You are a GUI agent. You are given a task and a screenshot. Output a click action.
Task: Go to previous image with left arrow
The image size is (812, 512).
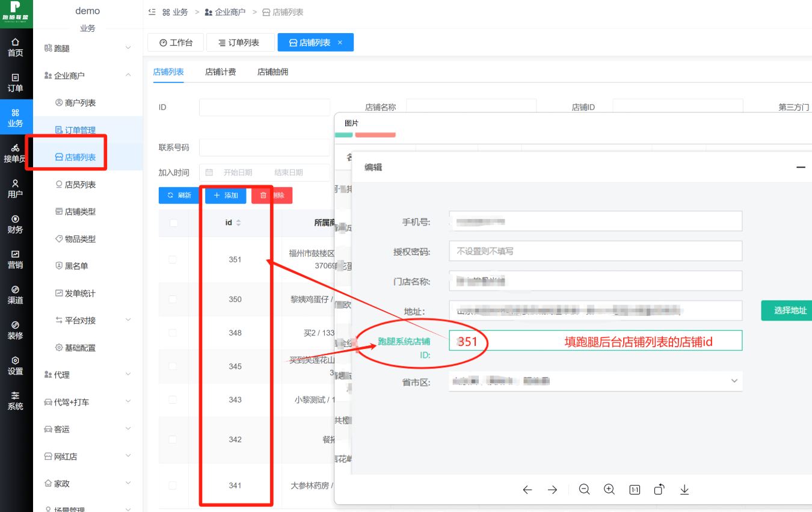pyautogui.click(x=527, y=490)
